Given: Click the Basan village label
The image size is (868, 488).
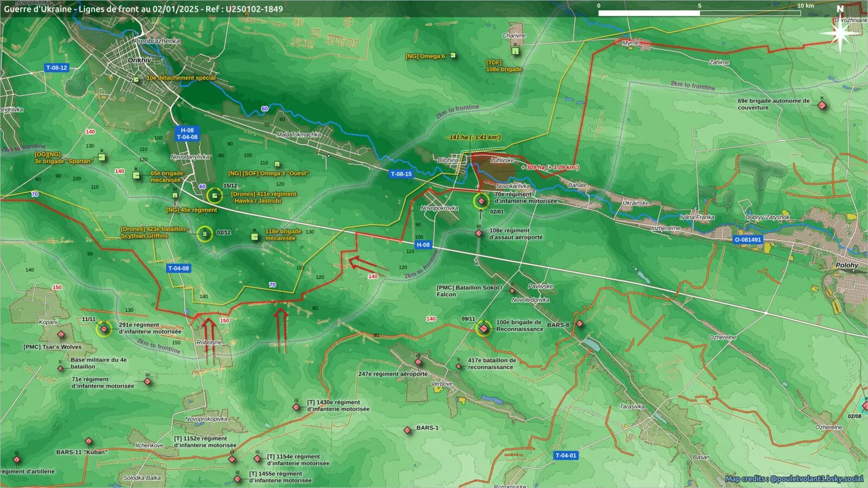Looking at the screenshot, I should (x=701, y=457).
